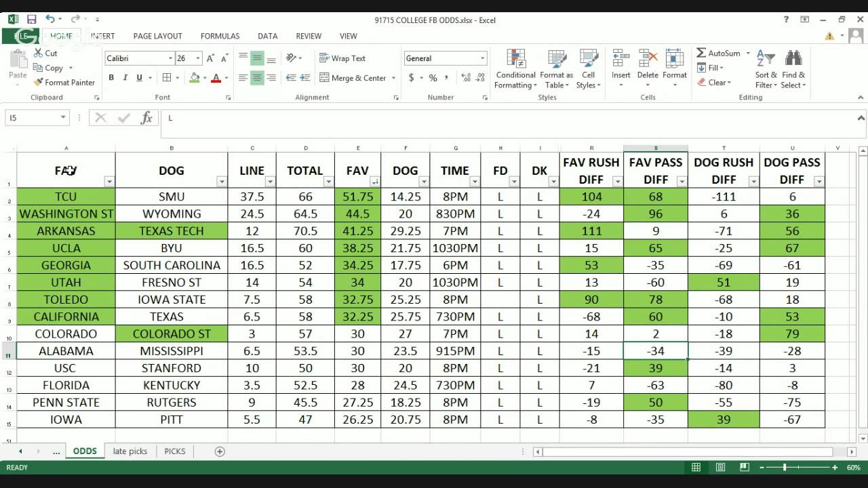868x488 pixels.
Task: Toggle align text right
Action: (x=271, y=78)
